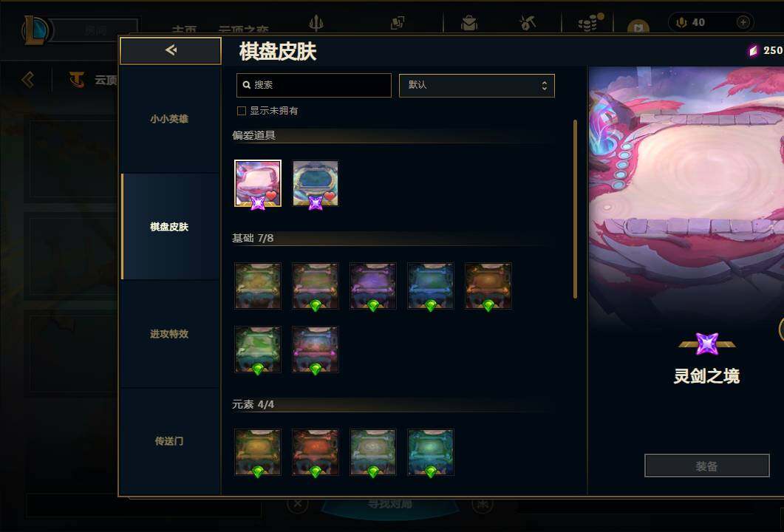The image size is (784, 532).
Task: Enable the 显示未拥有 checkbox
Action: click(242, 111)
